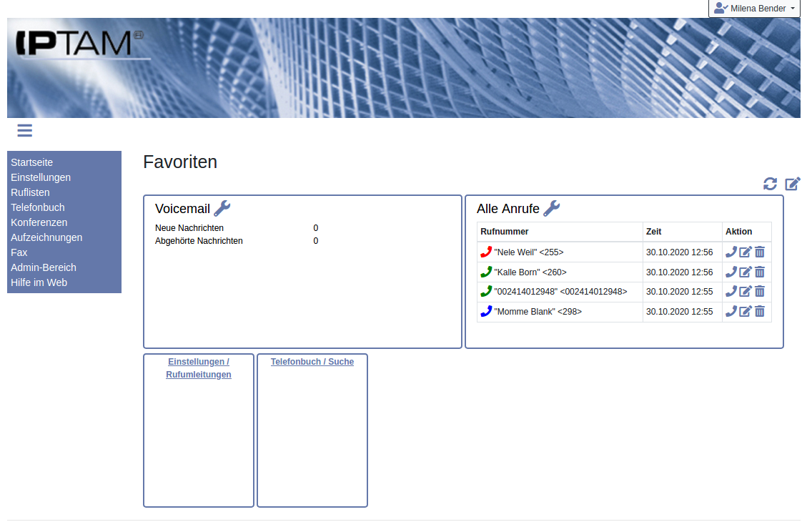Open Telefonbuch / Suche link
This screenshot has height=522, width=812.
(312, 362)
